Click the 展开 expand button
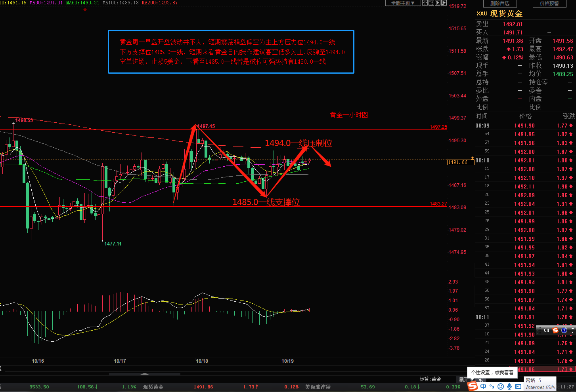The image size is (576, 392). pyautogui.click(x=463, y=379)
